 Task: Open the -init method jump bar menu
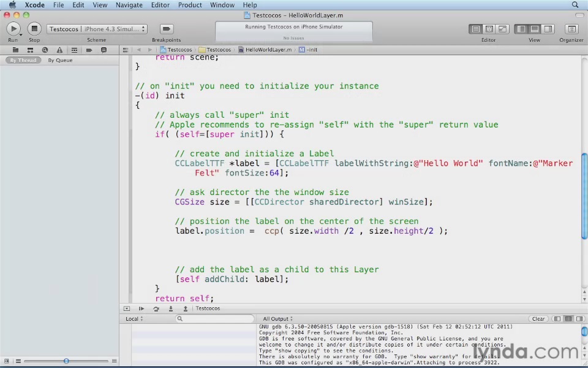[x=308, y=50]
